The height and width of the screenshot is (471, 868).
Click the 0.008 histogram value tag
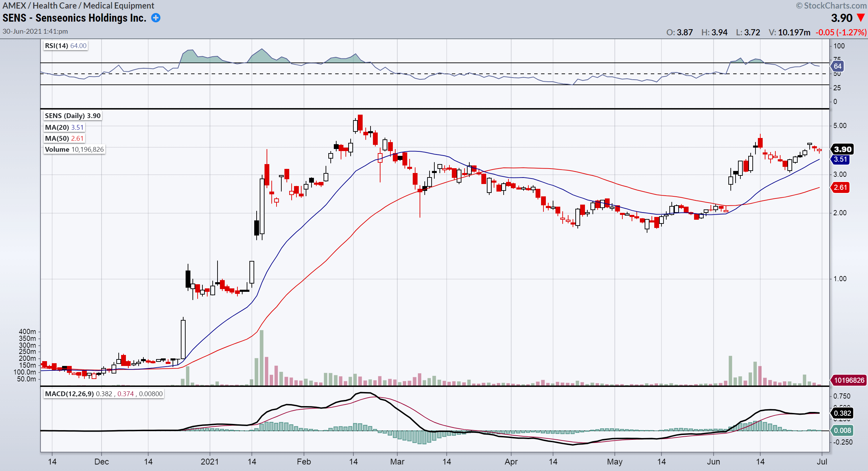842,430
